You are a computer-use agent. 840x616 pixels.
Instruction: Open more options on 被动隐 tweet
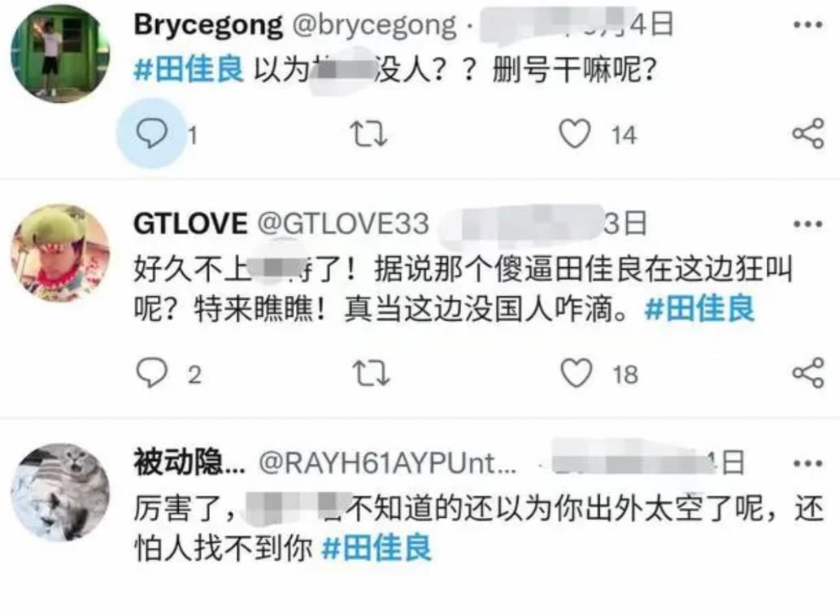pos(807,463)
